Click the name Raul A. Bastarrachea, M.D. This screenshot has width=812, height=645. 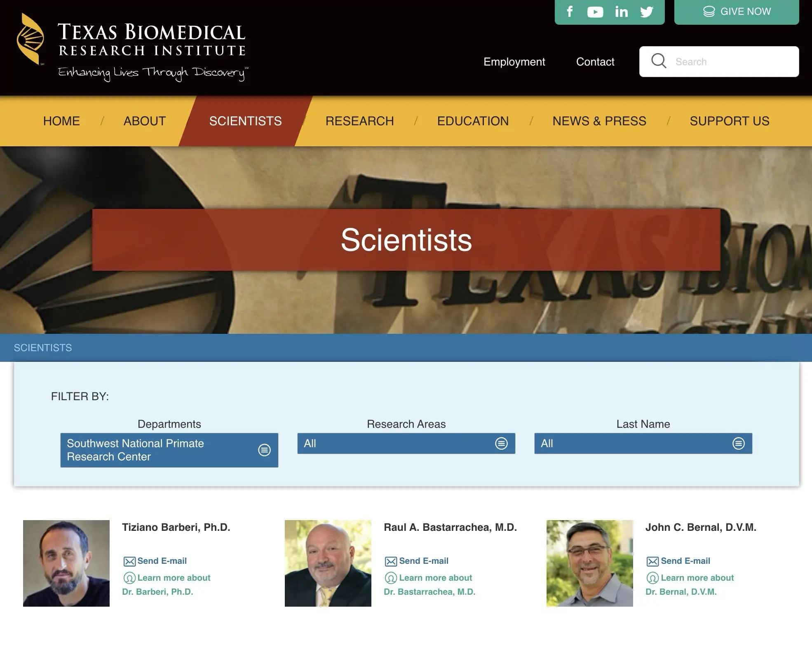pyautogui.click(x=450, y=527)
